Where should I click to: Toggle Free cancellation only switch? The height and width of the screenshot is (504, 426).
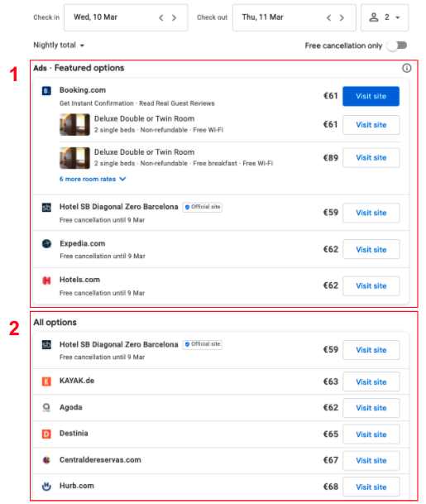(397, 46)
